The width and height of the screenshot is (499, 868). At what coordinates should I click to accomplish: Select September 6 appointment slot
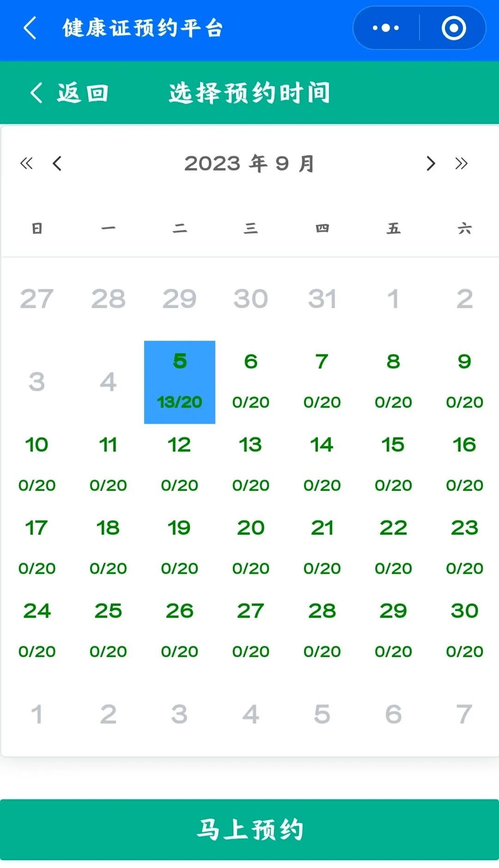pyautogui.click(x=251, y=382)
